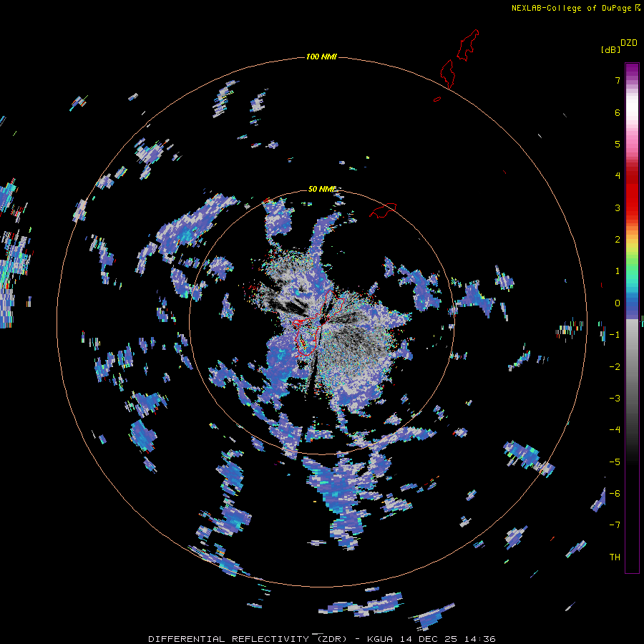The image size is (644, 644).
Task: Click the red segment of the color bar
Action: (x=632, y=191)
